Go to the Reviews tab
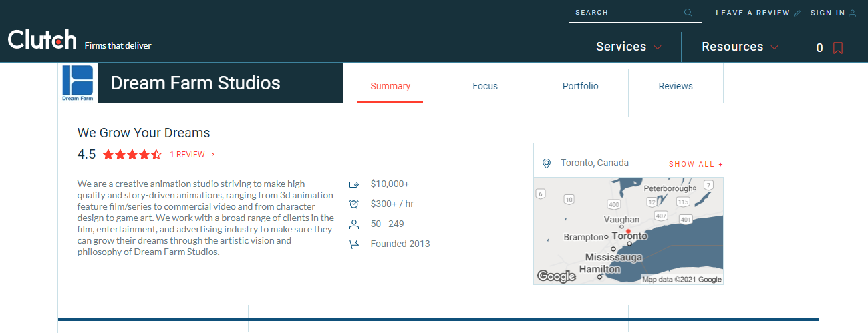Viewport: 868px width, 333px height. tap(676, 86)
